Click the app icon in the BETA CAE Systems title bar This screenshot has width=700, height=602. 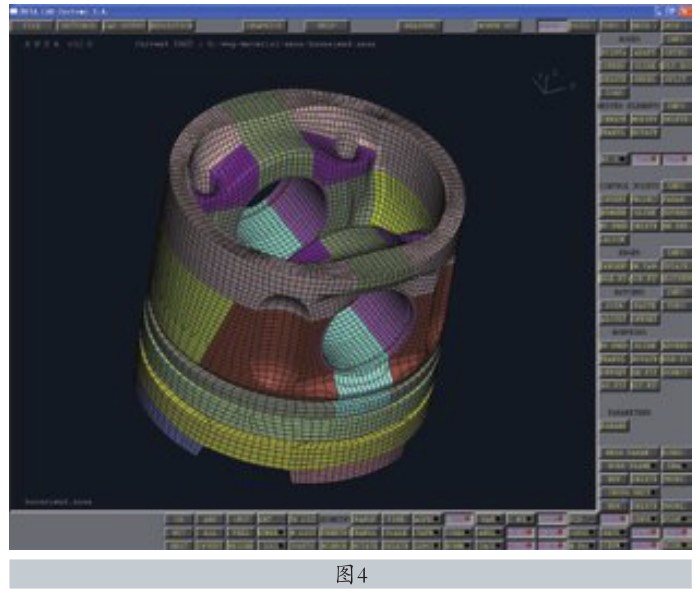14,12
